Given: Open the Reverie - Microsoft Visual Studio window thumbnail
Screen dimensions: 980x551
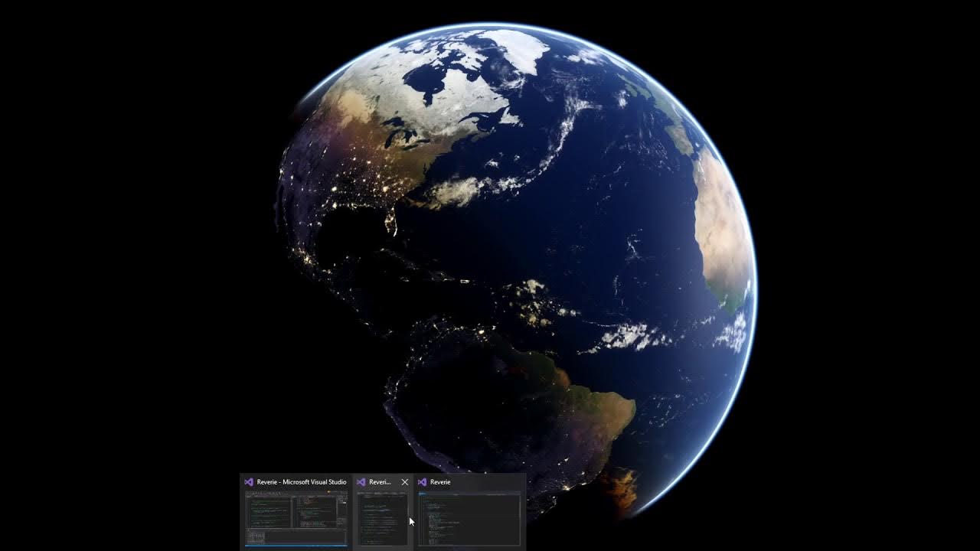Looking at the screenshot, I should pyautogui.click(x=296, y=518).
